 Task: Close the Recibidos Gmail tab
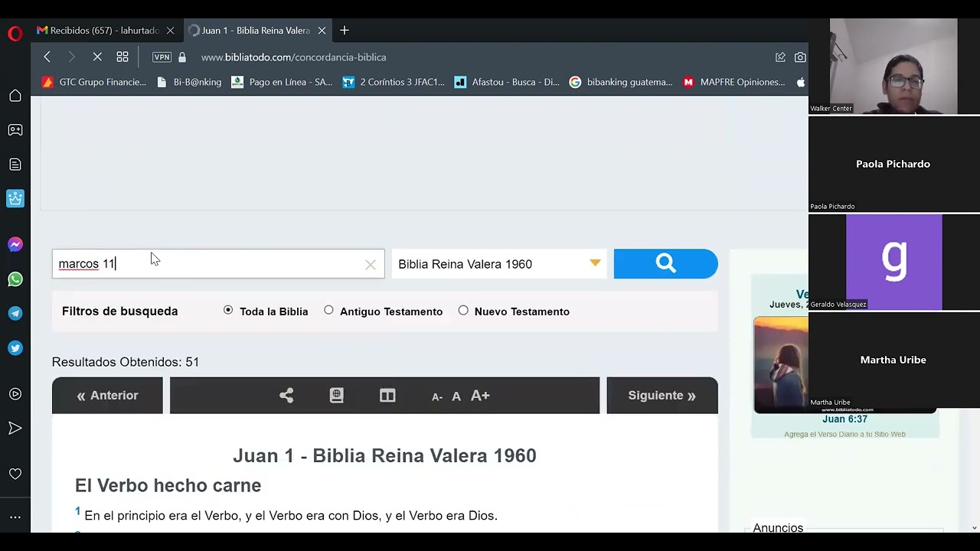point(170,31)
